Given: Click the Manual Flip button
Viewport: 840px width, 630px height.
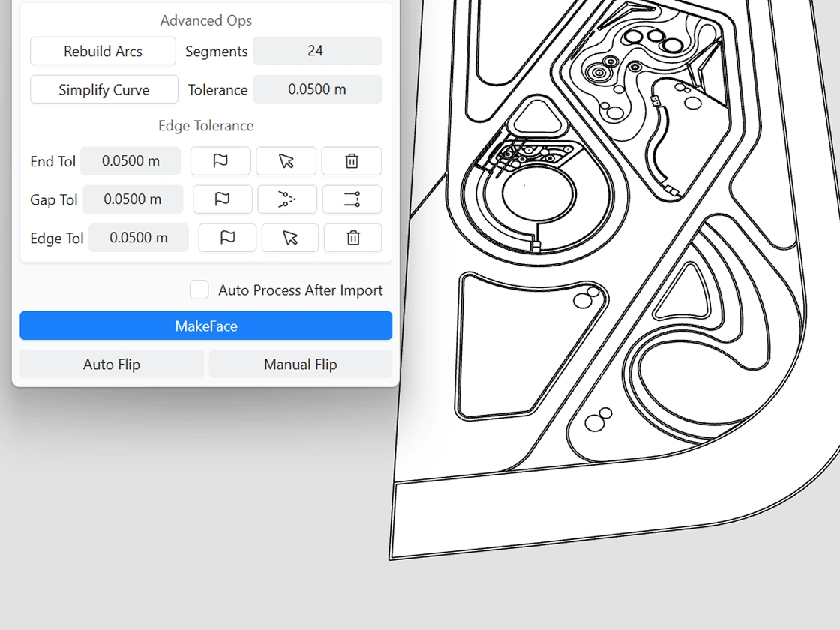Looking at the screenshot, I should (x=300, y=364).
